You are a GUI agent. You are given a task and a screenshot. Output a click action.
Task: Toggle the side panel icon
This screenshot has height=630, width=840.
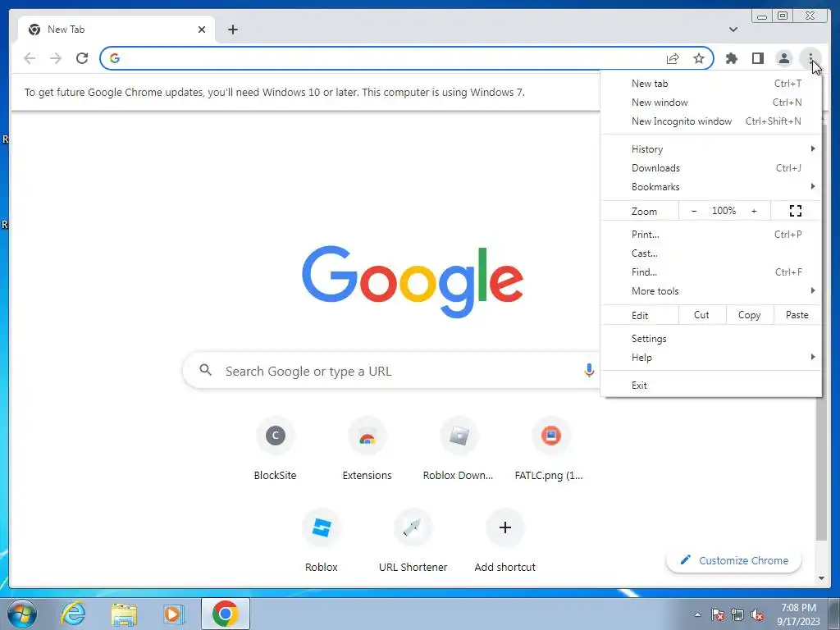point(757,58)
